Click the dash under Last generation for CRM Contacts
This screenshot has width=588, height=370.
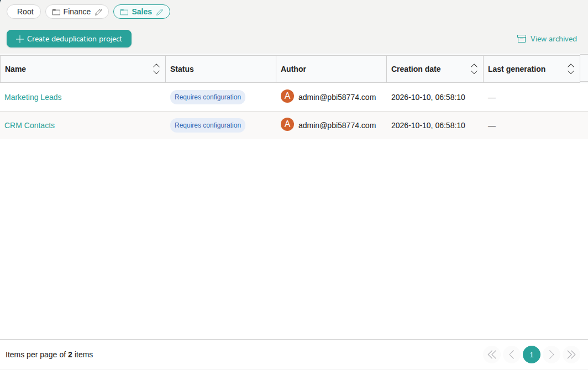coord(492,125)
